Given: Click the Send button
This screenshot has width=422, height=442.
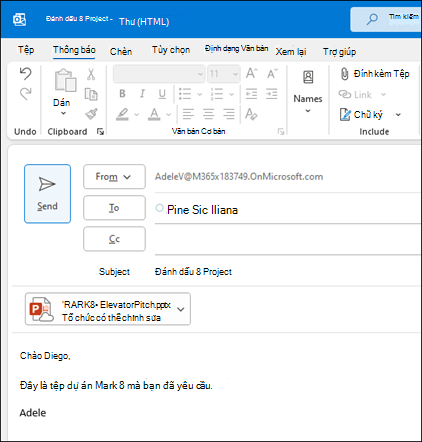Looking at the screenshot, I should pyautogui.click(x=47, y=194).
